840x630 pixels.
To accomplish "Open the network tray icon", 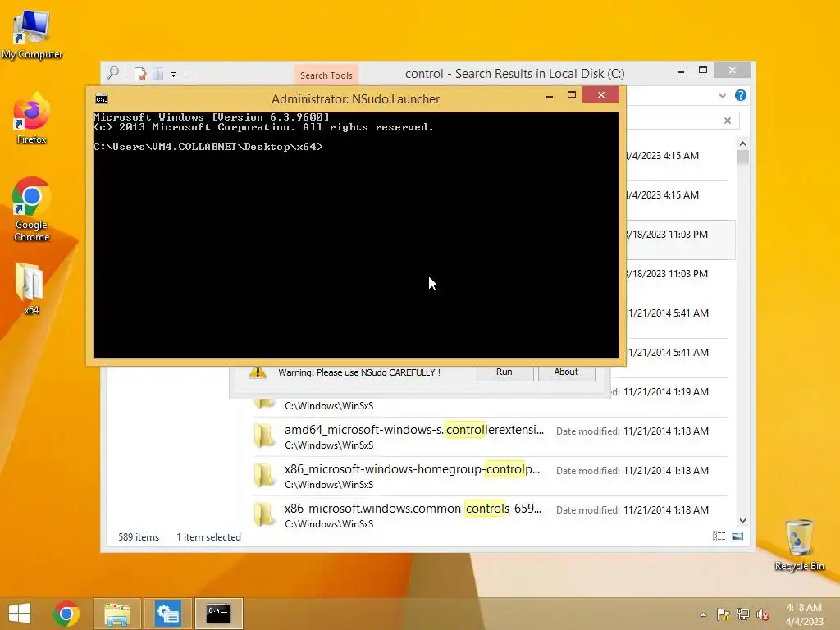I will tap(743, 614).
